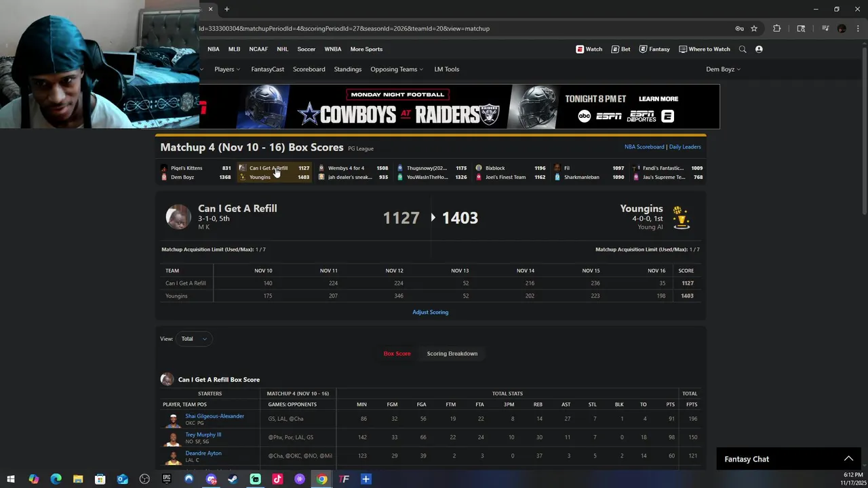Expand the Players dropdown menu

tap(227, 69)
